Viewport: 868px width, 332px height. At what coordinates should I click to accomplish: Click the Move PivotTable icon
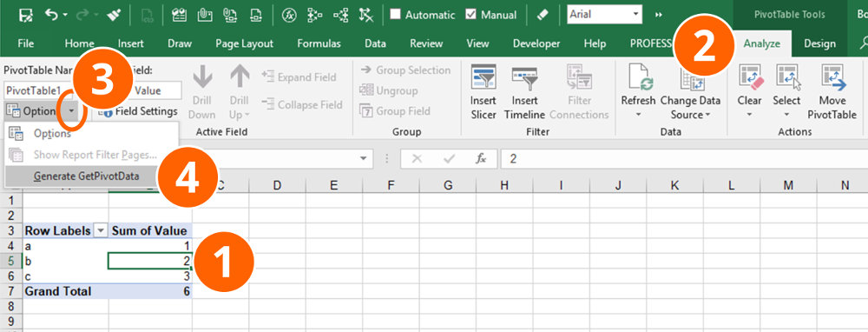point(832,77)
